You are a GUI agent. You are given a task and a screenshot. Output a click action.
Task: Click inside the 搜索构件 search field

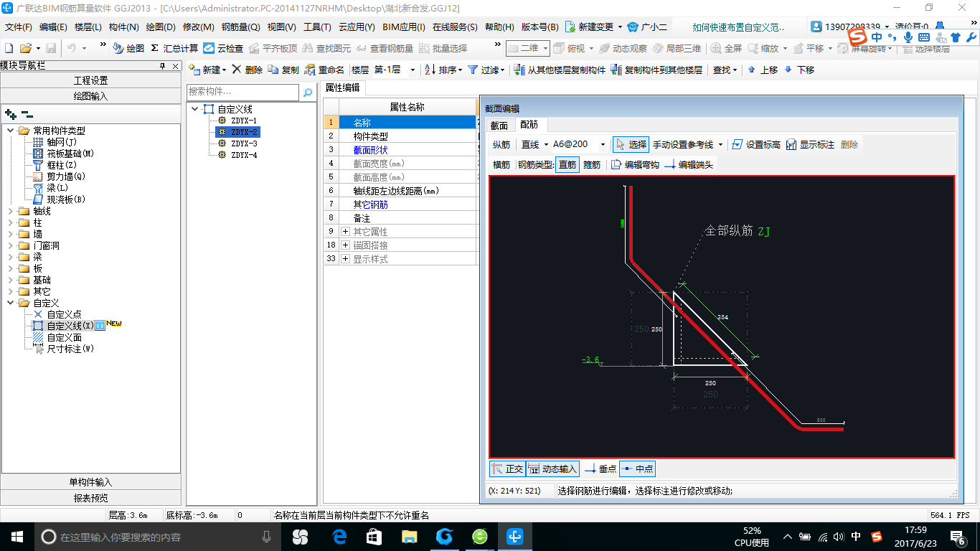point(244,93)
